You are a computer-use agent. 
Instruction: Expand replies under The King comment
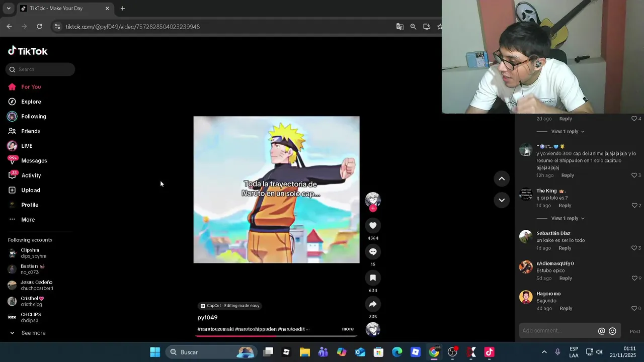(x=568, y=218)
